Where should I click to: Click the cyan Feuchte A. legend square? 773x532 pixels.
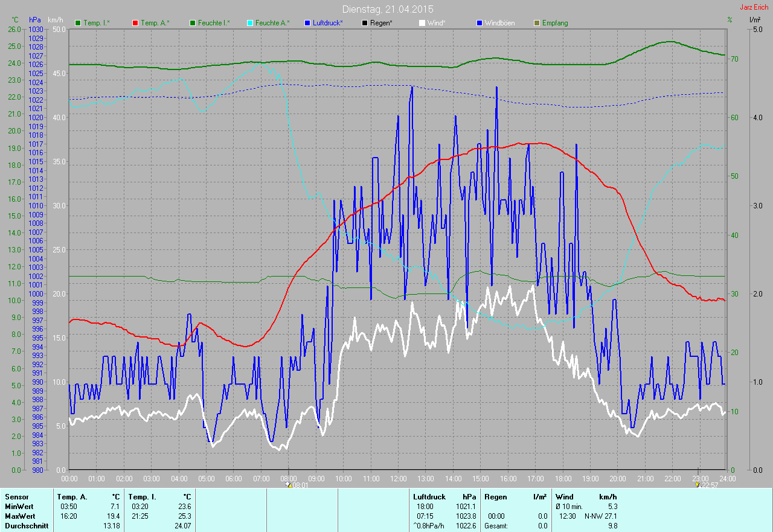(x=250, y=23)
